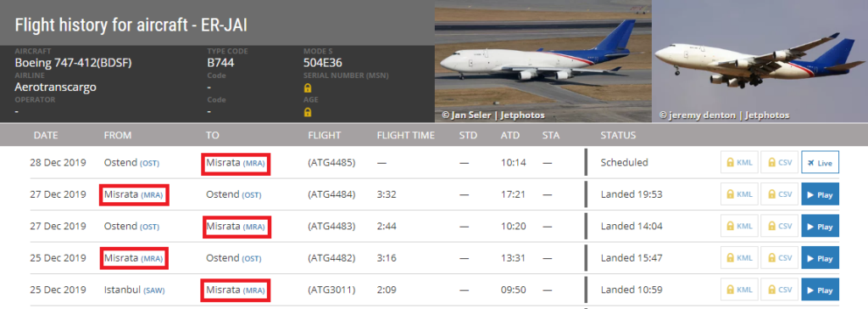Download locked CSV for flight ATG4485

780,162
